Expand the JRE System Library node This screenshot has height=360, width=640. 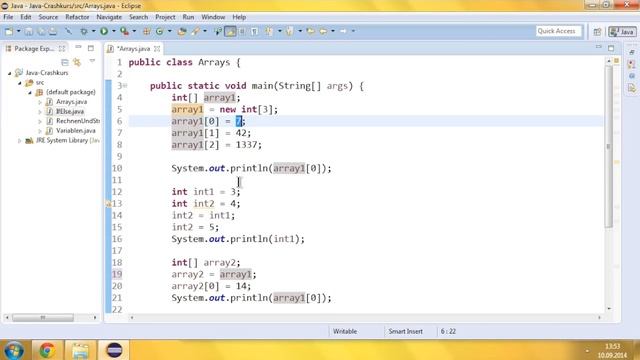[19, 141]
